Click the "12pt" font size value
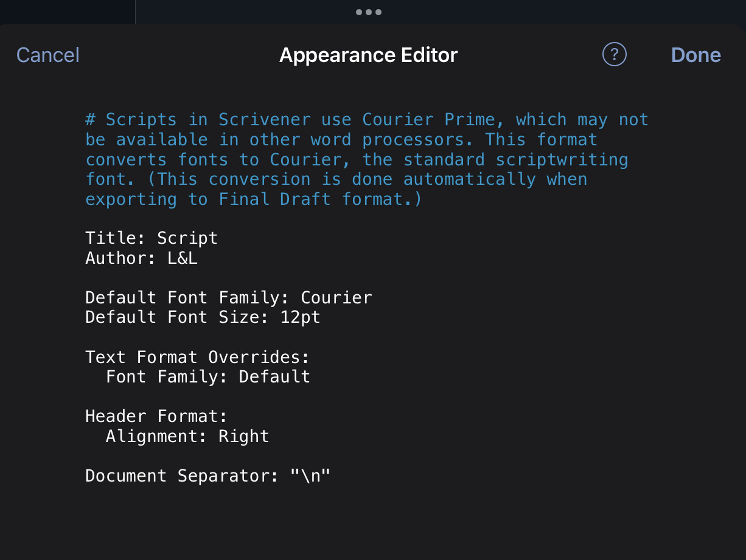The height and width of the screenshot is (560, 746). tap(300, 317)
